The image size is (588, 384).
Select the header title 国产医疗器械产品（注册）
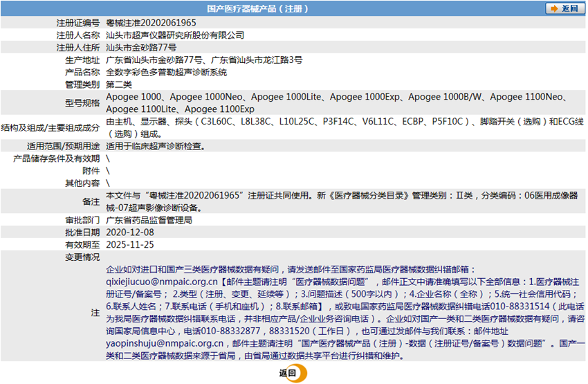[x=257, y=8]
